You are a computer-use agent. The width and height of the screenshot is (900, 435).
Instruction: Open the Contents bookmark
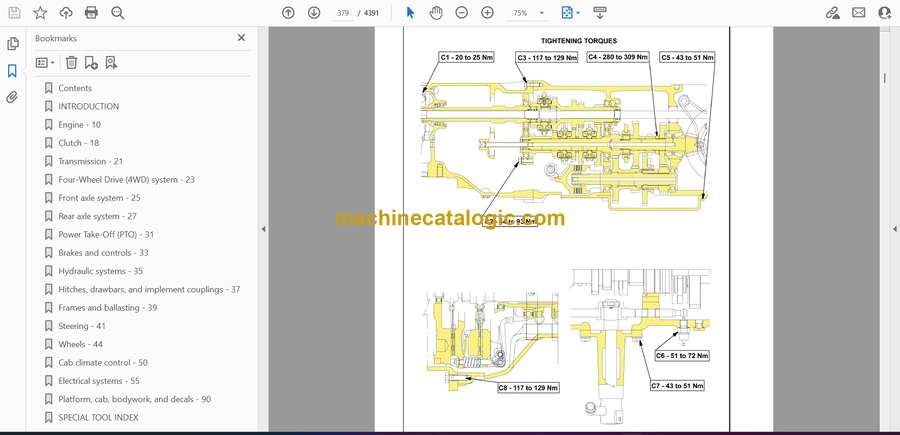coord(75,88)
